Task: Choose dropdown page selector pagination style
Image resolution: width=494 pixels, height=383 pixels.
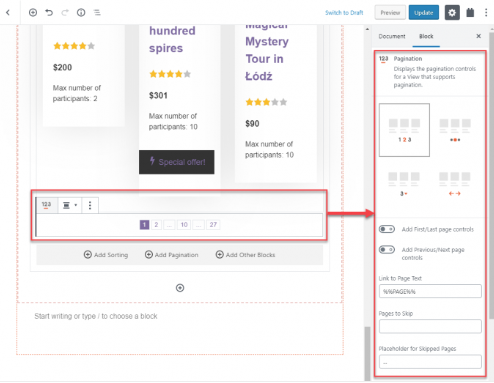Action: 404,183
